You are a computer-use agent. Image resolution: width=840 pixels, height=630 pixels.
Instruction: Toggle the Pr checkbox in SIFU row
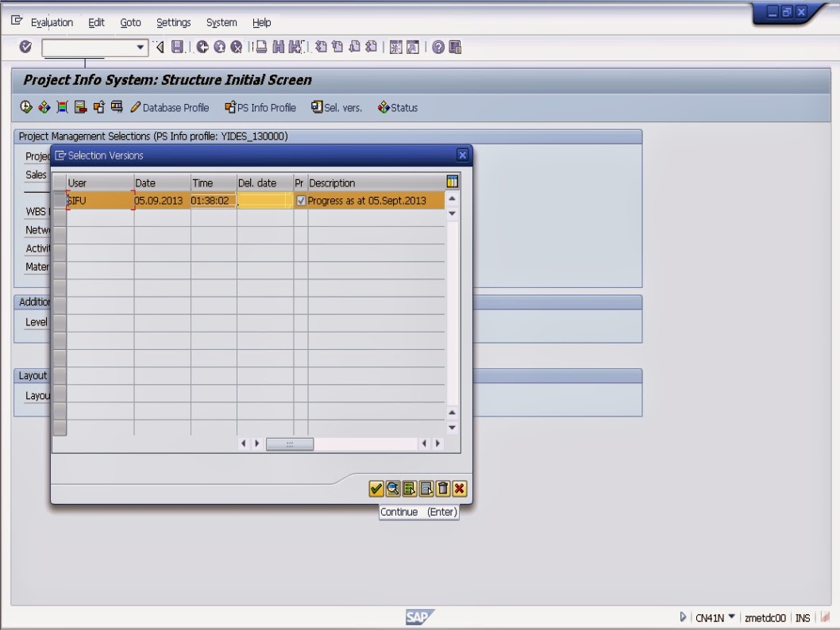[x=301, y=201]
